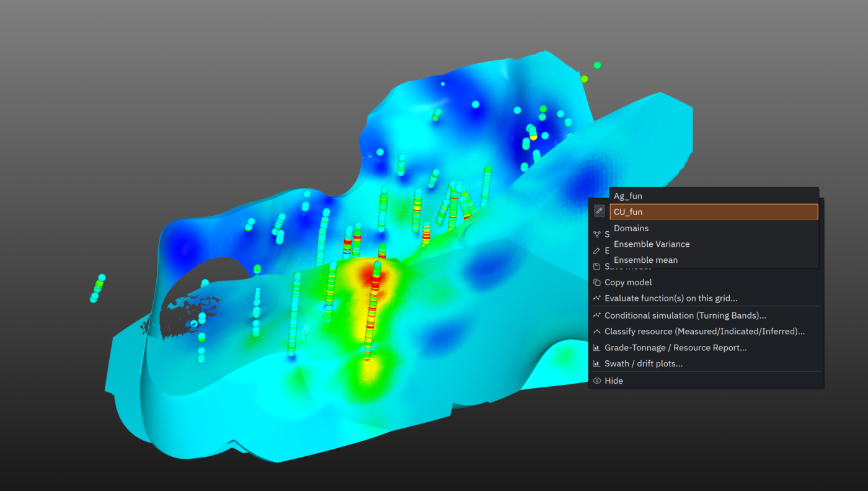Launch Conditional simulation (Turning Bands)
Image resolution: width=868 pixels, height=491 pixels.
(705, 316)
